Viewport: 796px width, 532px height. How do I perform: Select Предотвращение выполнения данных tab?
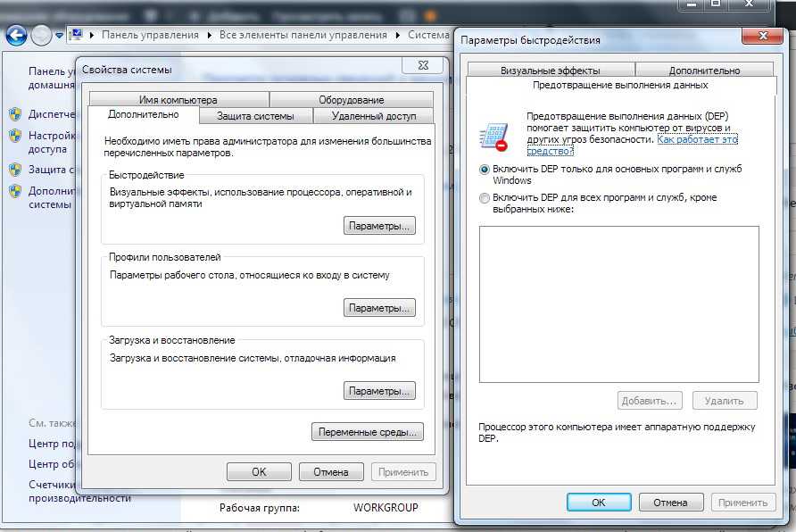coord(620,85)
